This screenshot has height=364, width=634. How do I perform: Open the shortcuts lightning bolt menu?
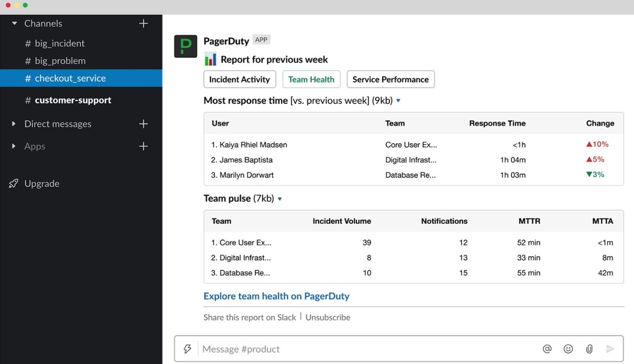(187, 349)
